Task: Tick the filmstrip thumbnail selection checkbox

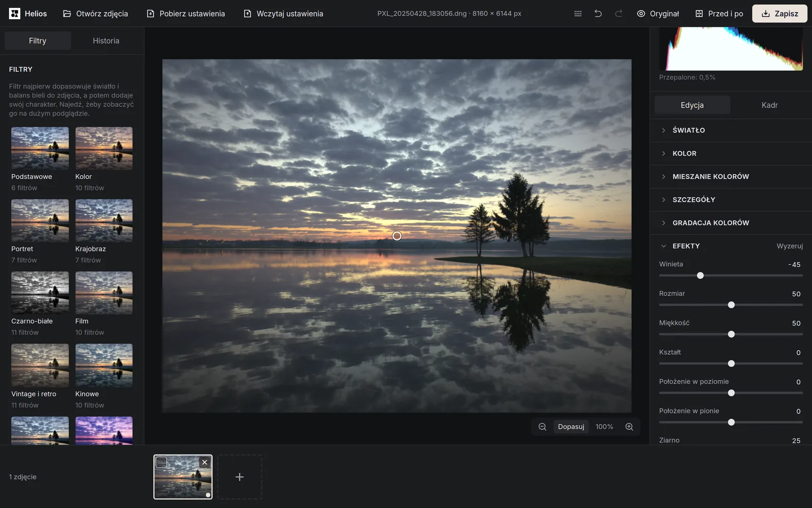Action: [x=161, y=462]
